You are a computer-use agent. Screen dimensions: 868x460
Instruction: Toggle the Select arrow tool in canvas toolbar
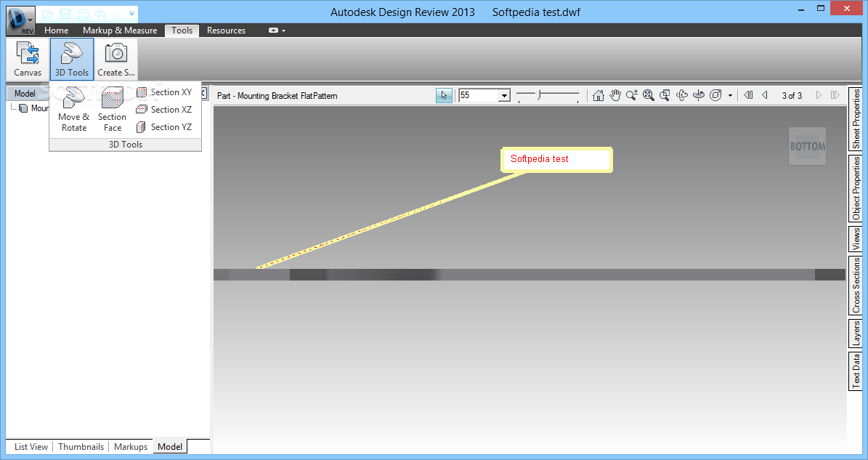[444, 96]
